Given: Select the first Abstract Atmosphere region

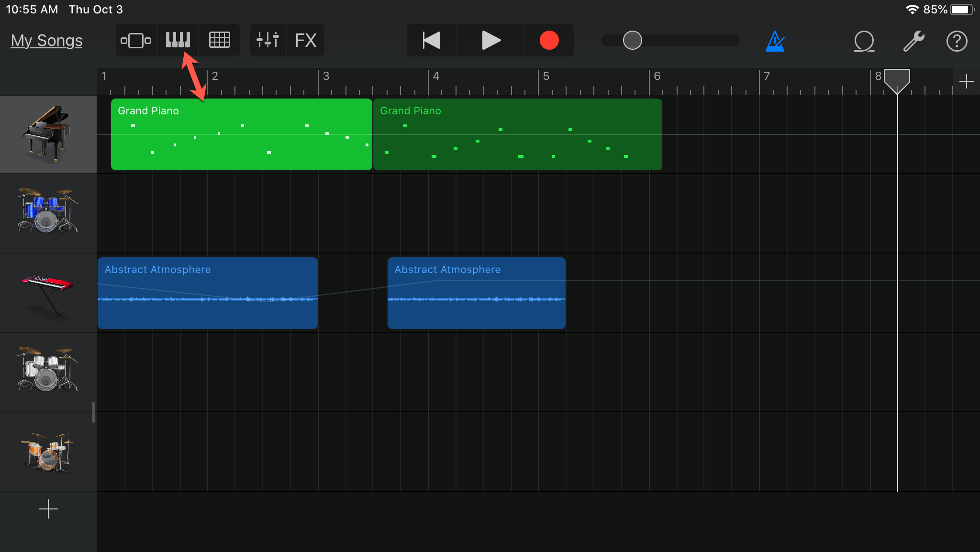Looking at the screenshot, I should (207, 293).
